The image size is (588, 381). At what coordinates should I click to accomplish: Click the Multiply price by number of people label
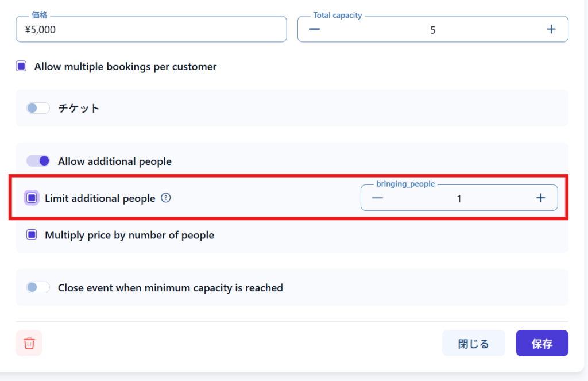click(129, 235)
